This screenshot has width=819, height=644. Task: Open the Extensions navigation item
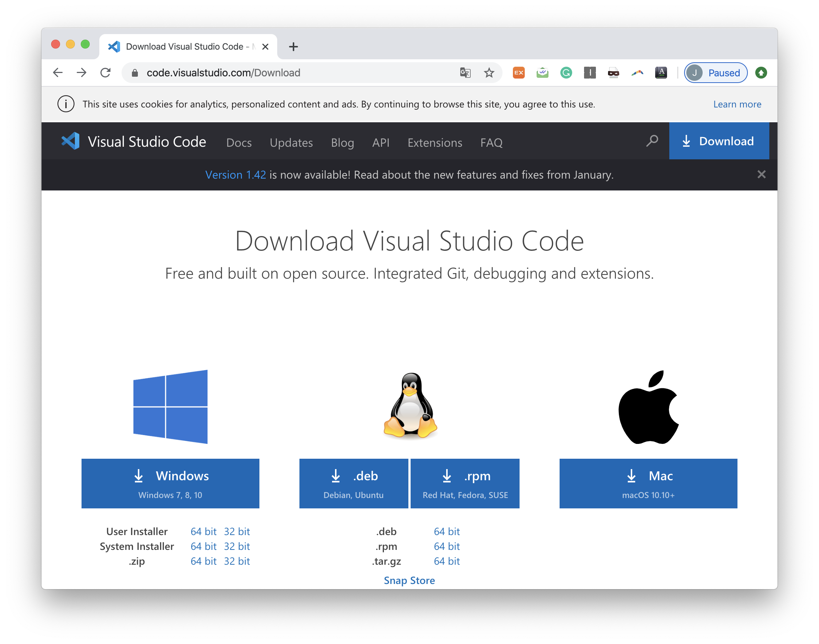tap(434, 143)
